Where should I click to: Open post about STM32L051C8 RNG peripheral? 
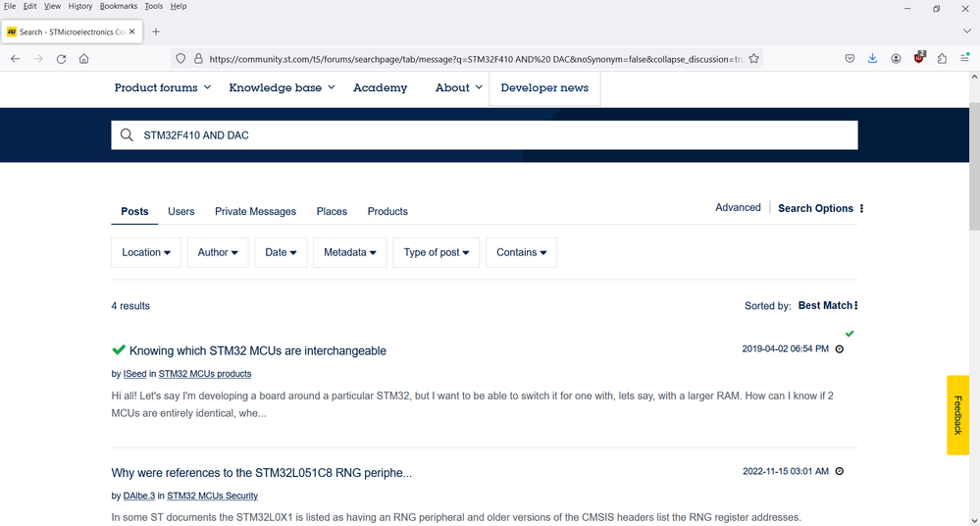point(261,473)
